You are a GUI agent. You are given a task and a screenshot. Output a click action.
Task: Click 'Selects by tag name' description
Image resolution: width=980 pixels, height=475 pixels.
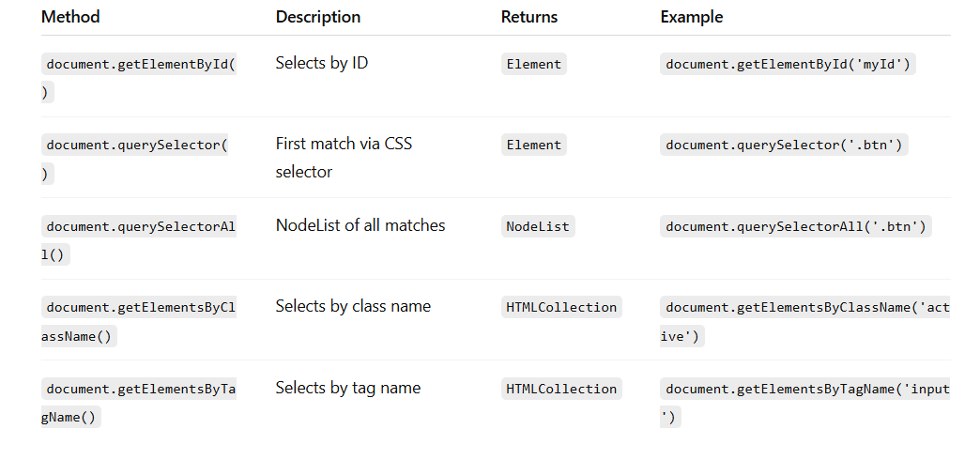348,388
